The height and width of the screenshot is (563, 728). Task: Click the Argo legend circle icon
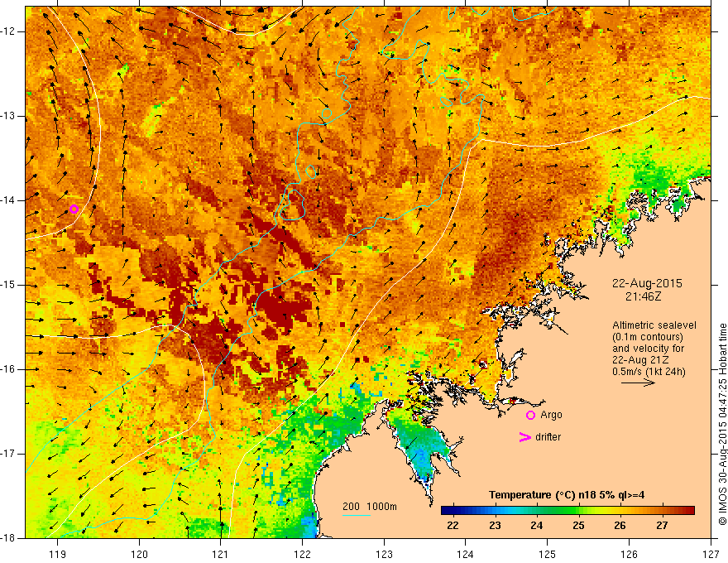tap(530, 416)
